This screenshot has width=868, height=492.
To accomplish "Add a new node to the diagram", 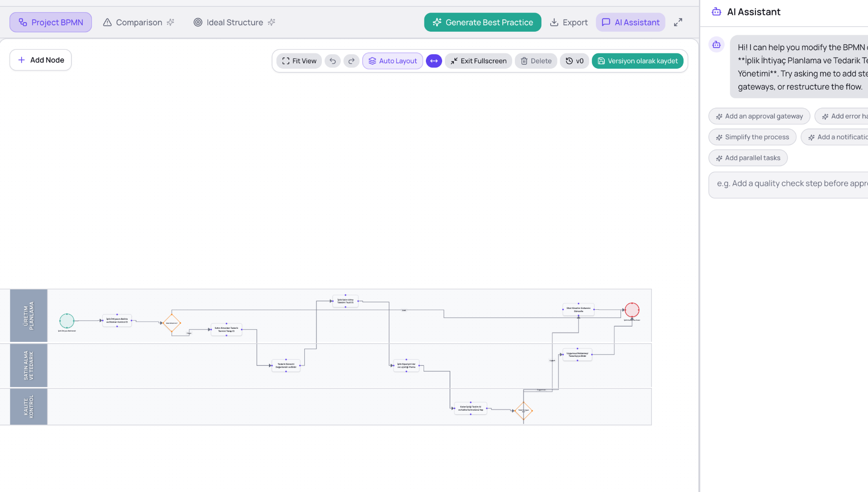I will point(41,60).
